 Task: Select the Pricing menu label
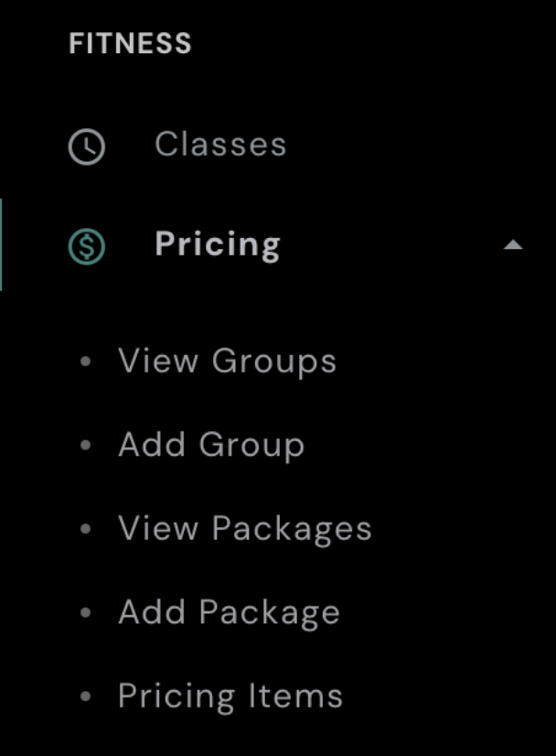click(x=218, y=245)
